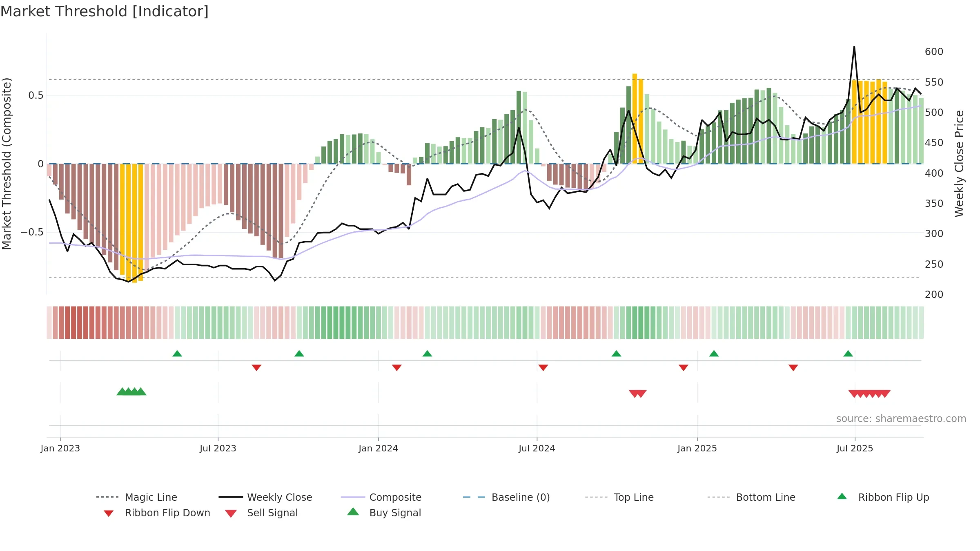Toggle the Buy Signal legend entry

pos(384,513)
